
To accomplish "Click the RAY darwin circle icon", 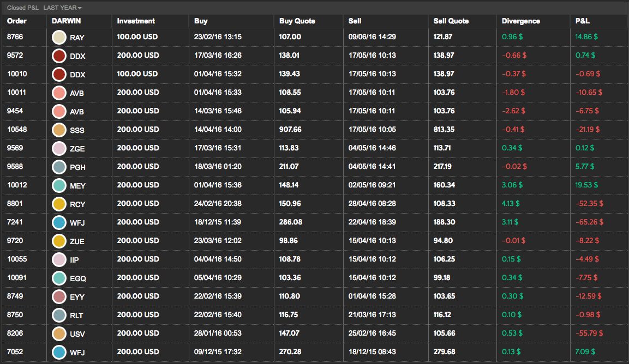I will [x=59, y=38].
